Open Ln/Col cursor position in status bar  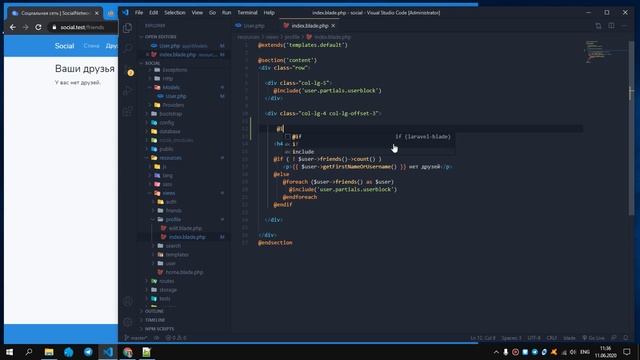tap(482, 338)
